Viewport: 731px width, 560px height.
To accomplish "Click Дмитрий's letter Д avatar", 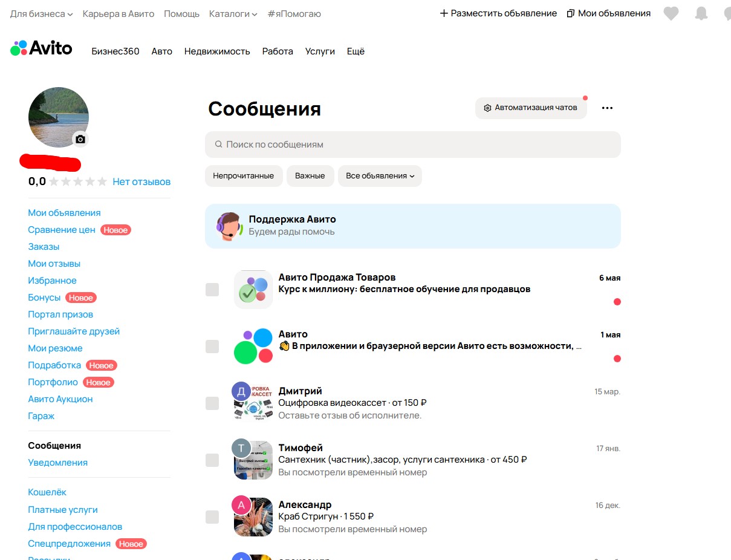I will [x=241, y=391].
